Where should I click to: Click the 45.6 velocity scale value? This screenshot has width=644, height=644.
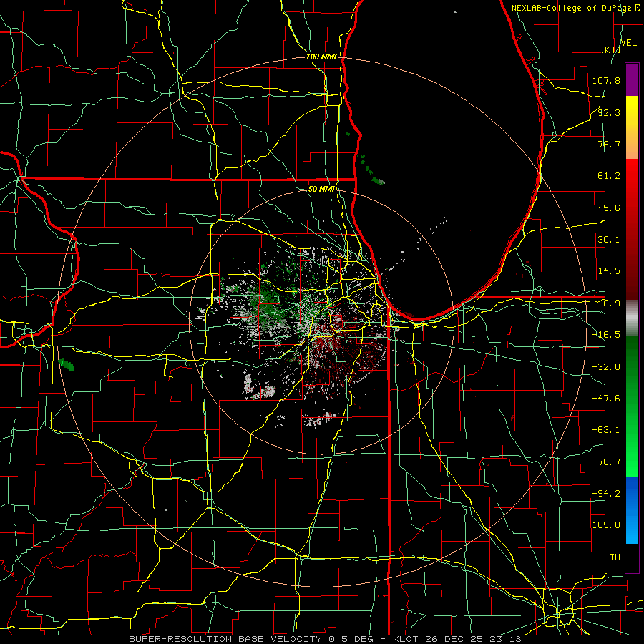[609, 208]
